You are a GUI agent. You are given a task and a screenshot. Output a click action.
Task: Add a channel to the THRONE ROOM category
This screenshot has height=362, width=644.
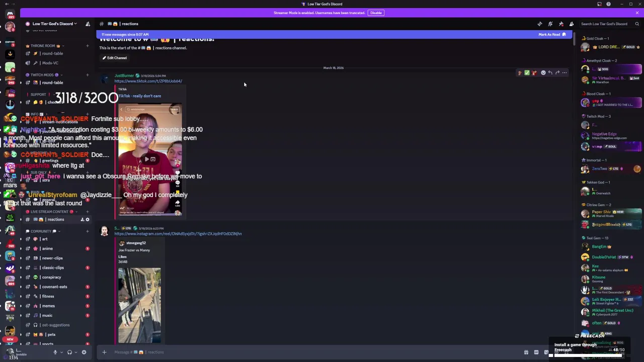(87, 46)
